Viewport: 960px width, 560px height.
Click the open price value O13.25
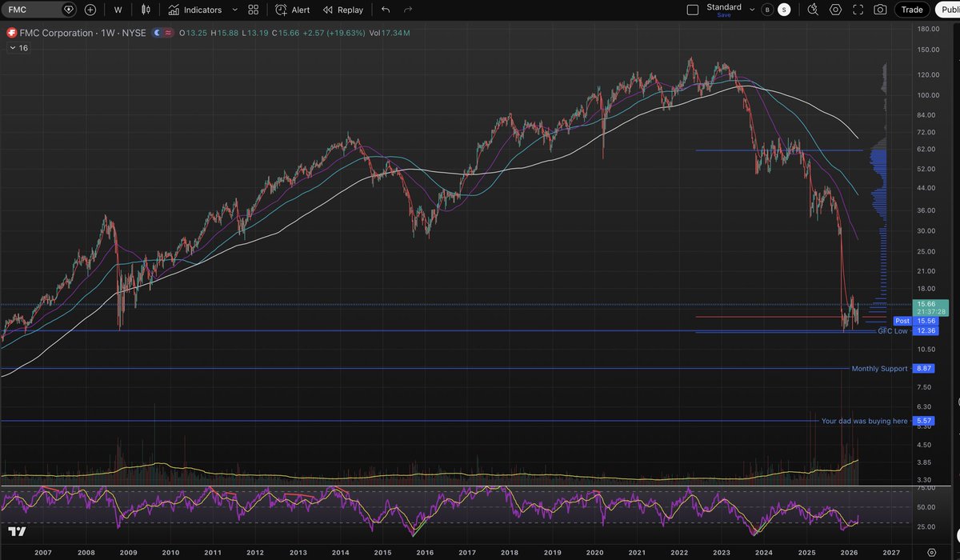[x=194, y=33]
